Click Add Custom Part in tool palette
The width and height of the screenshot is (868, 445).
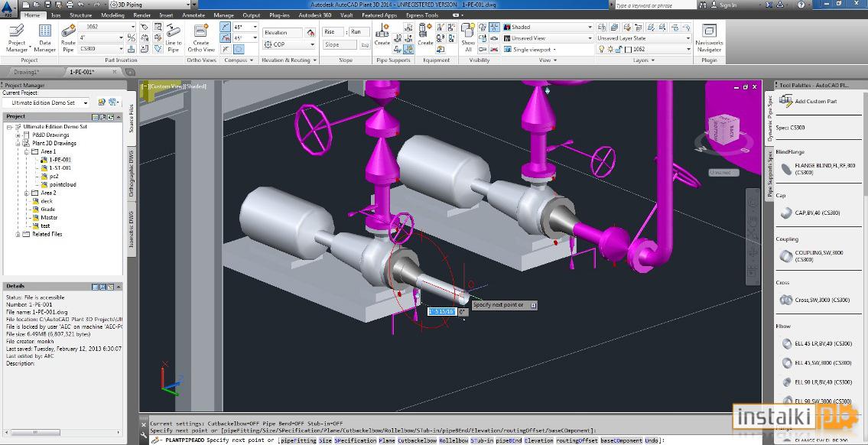coord(808,101)
